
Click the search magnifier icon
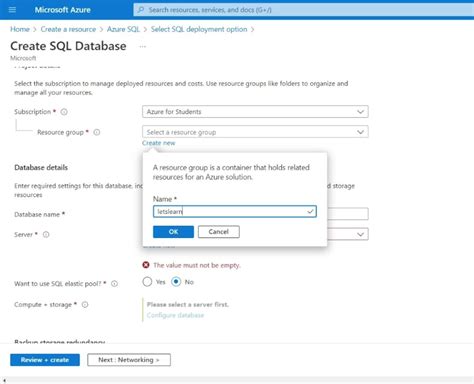pyautogui.click(x=141, y=10)
